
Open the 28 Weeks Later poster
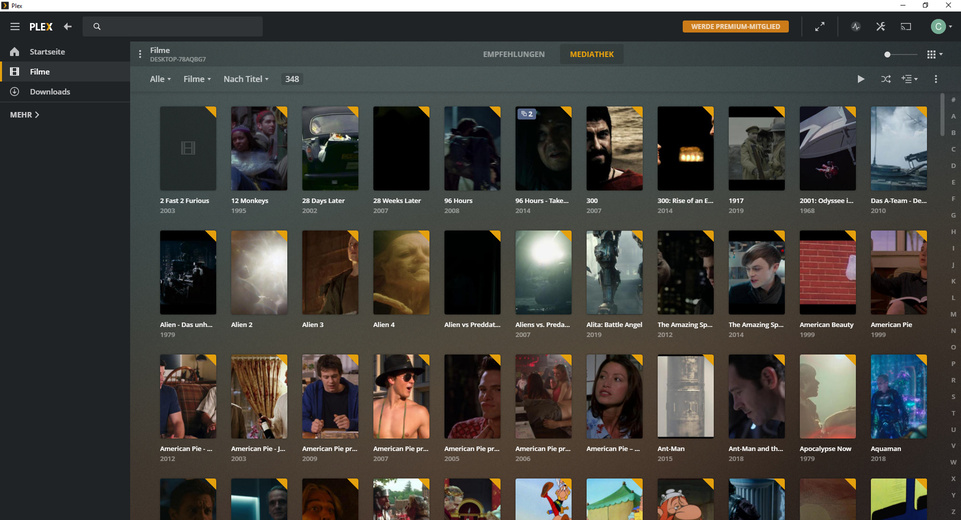401,148
